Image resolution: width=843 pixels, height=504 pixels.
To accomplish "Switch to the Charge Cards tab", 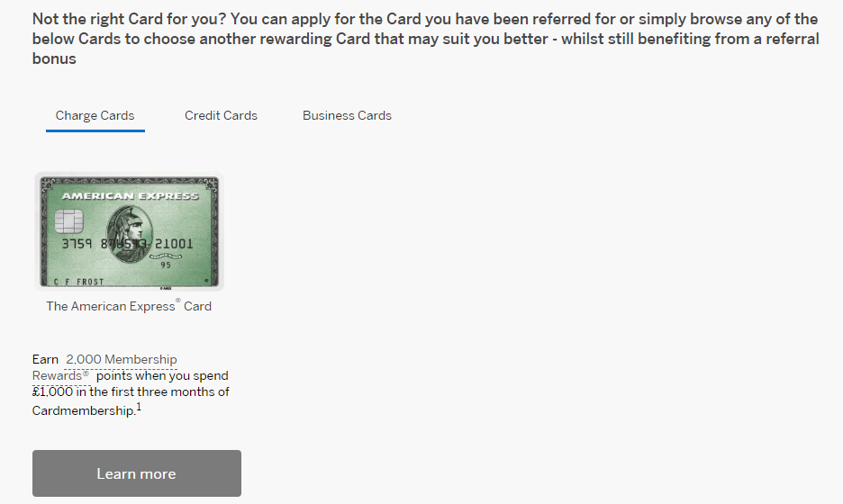I will pyautogui.click(x=95, y=115).
